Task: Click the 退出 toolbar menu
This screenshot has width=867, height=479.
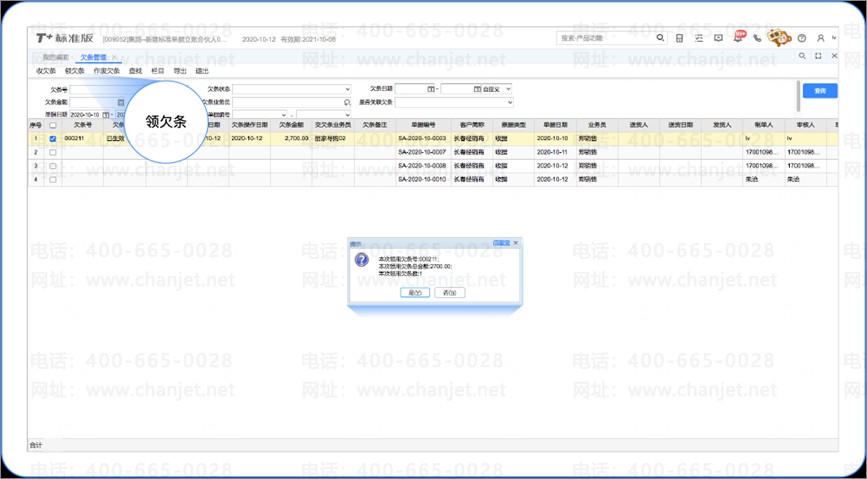Action: (202, 71)
